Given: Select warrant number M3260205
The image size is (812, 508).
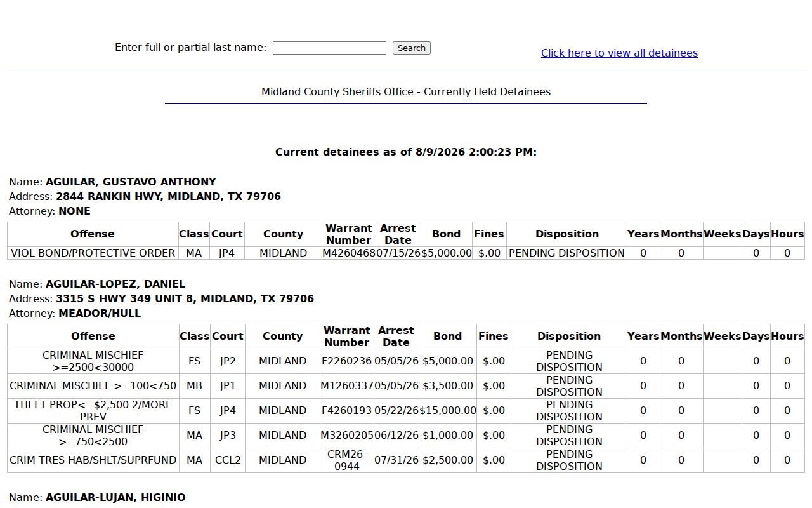Looking at the screenshot, I should [x=347, y=435].
